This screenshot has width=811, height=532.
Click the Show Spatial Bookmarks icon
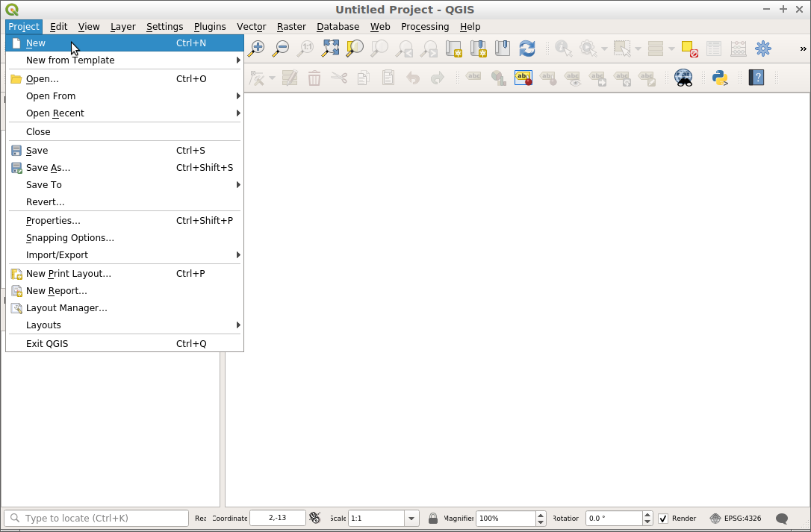tap(503, 48)
